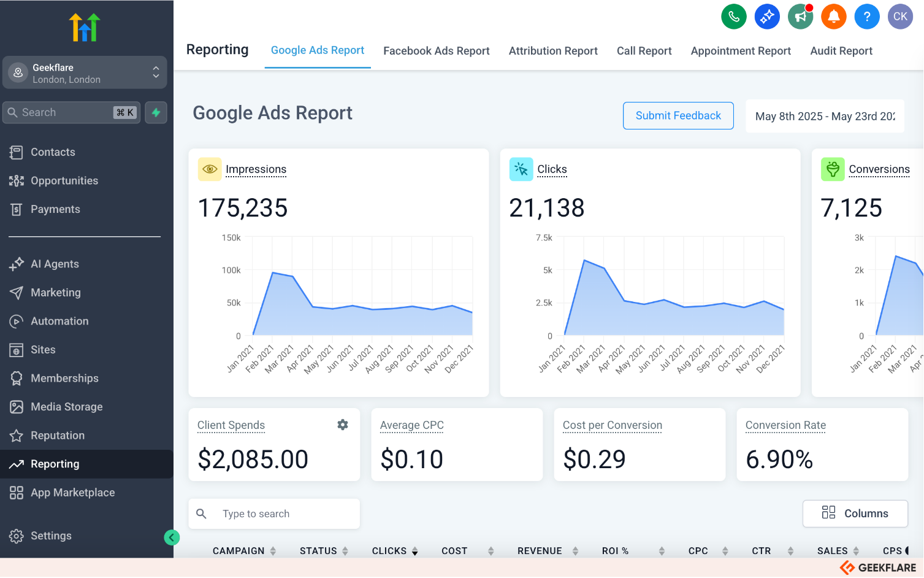Switch to the Appointment Report tab
924x578 pixels.
click(741, 51)
